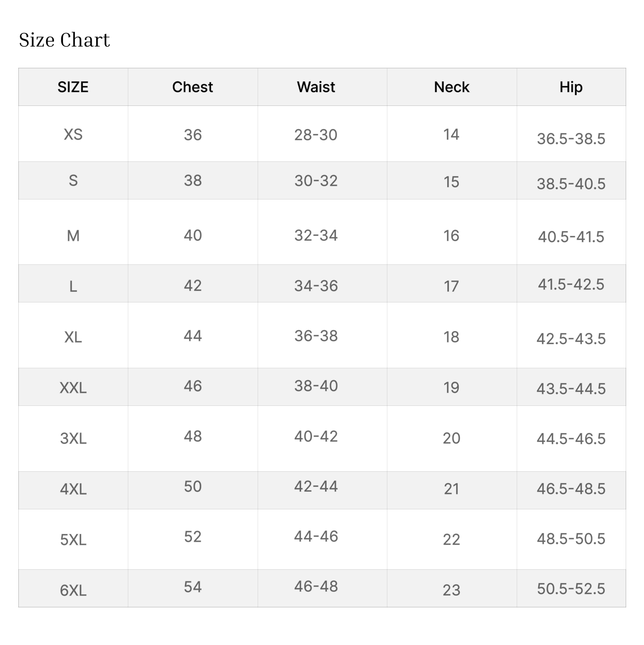Select the 3XL size cell
The height and width of the screenshot is (645, 644).
click(73, 438)
